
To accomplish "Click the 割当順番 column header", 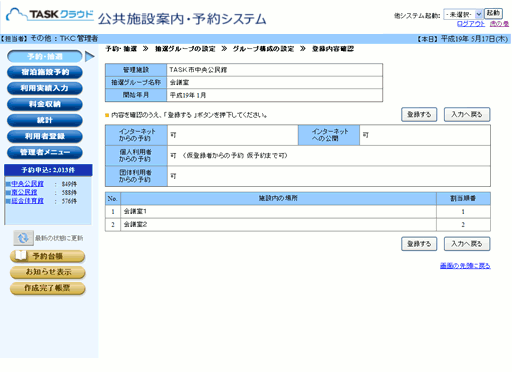I will (x=463, y=198).
